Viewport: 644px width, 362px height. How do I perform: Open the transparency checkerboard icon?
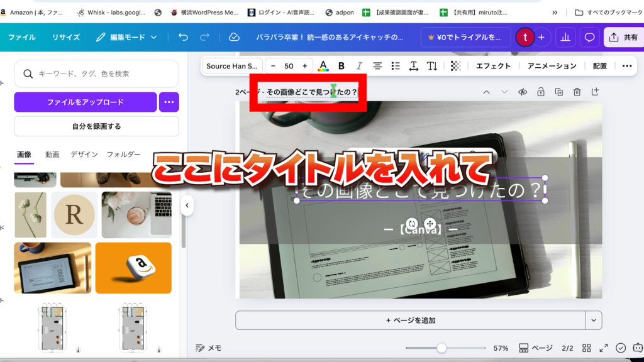(x=456, y=66)
